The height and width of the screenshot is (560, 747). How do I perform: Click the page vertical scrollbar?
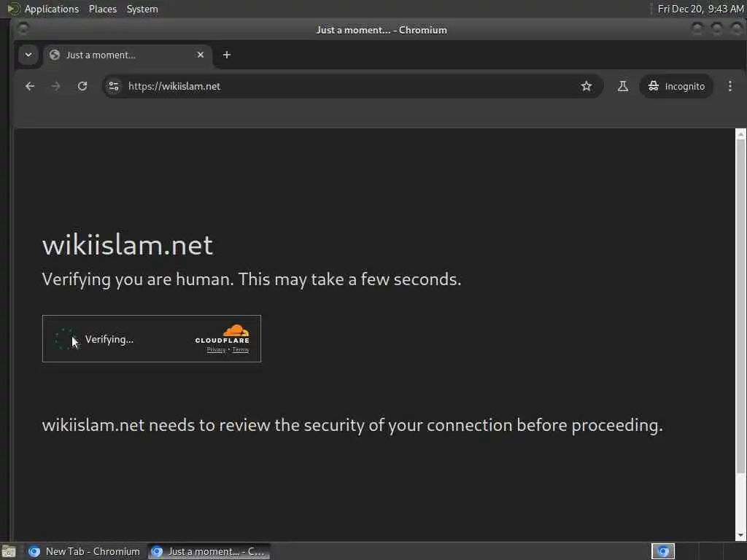[x=740, y=305]
